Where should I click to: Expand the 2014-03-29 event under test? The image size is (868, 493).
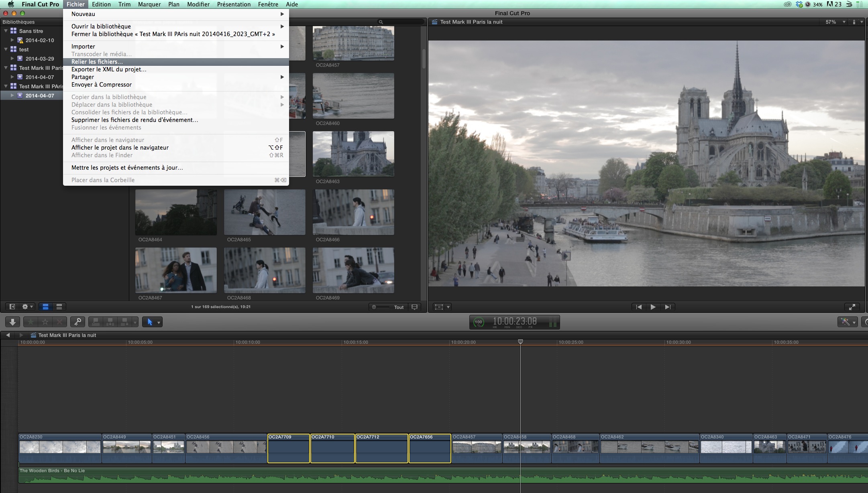pyautogui.click(x=12, y=59)
